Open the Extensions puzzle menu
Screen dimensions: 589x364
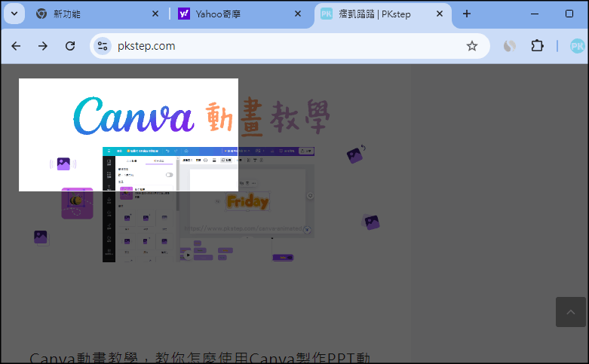[x=537, y=46]
